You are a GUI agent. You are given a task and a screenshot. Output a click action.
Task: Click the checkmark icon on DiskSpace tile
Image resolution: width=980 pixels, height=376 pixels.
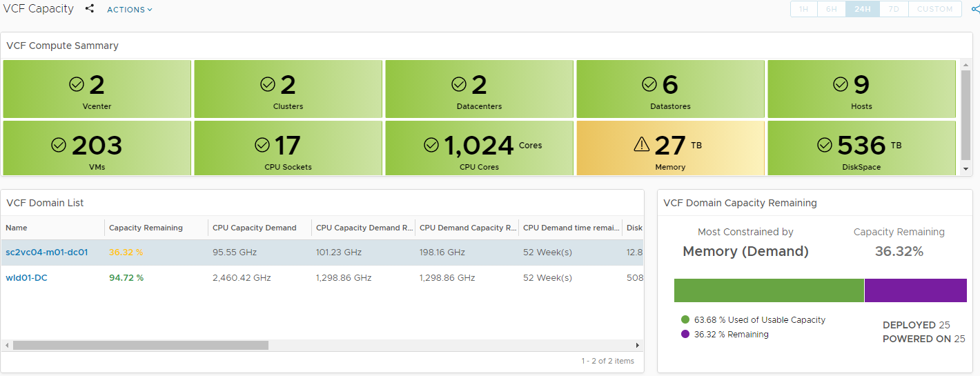pos(825,145)
